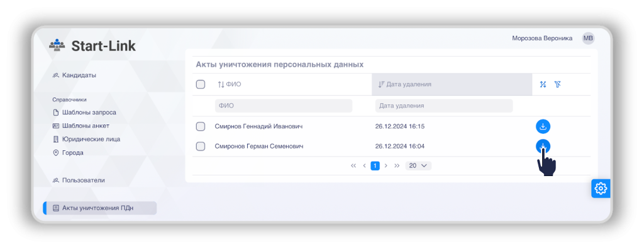This screenshot has height=249, width=644.
Task: Click the Юридические лица building icon
Action: click(x=56, y=140)
